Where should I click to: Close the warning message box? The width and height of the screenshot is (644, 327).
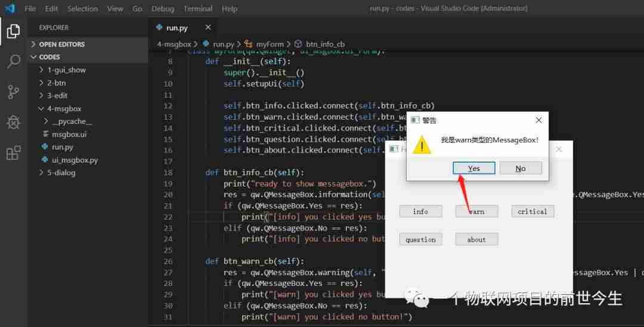[538, 120]
